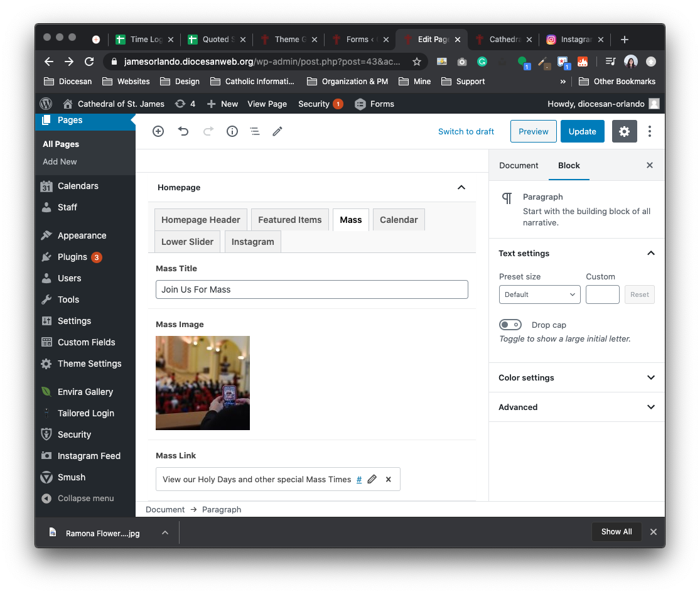Edit the Mass Link with pencil icon

[x=372, y=479]
